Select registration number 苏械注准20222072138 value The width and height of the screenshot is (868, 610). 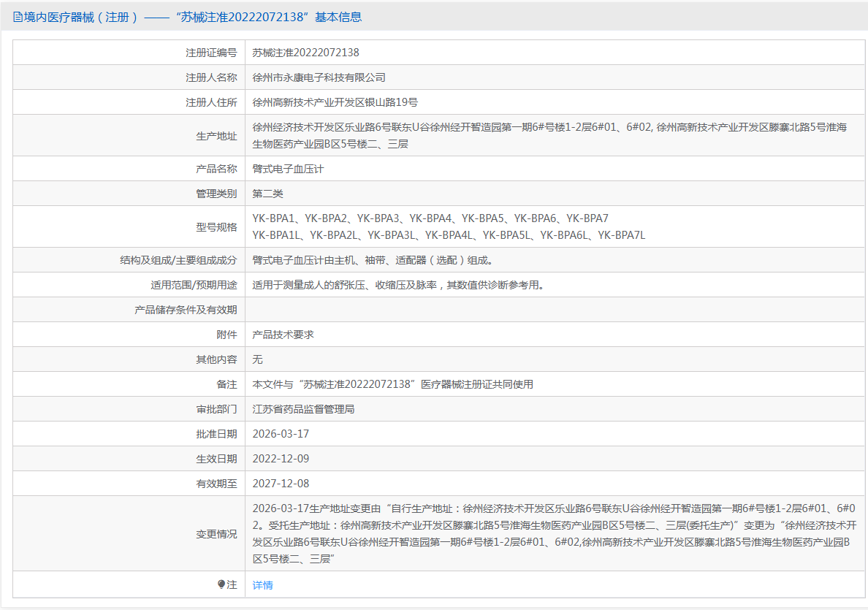[305, 53]
